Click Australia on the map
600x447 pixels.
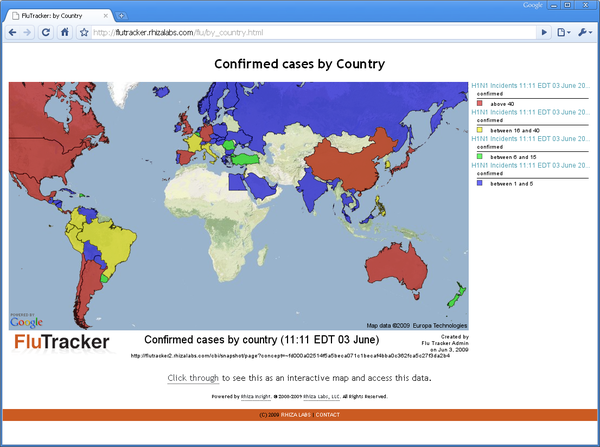398,267
